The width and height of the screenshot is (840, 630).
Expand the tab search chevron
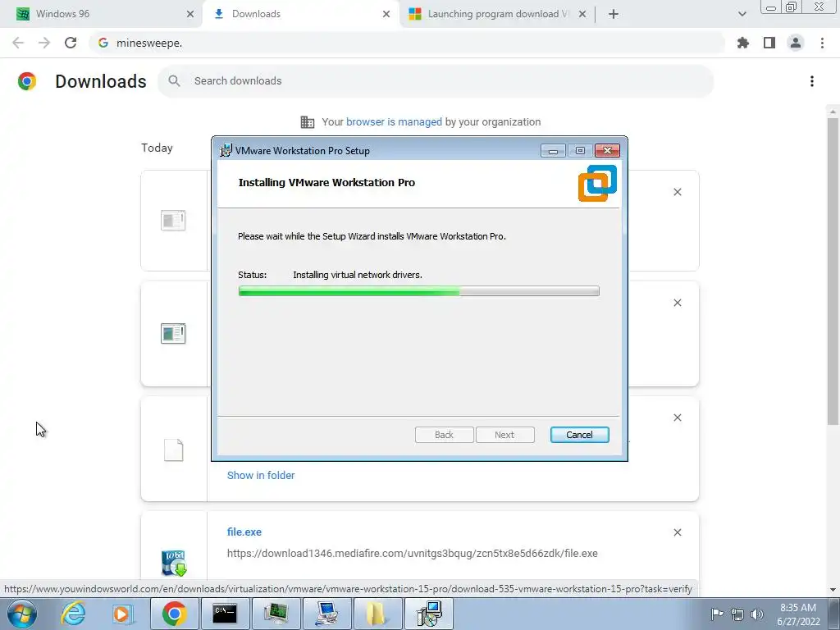click(x=742, y=14)
